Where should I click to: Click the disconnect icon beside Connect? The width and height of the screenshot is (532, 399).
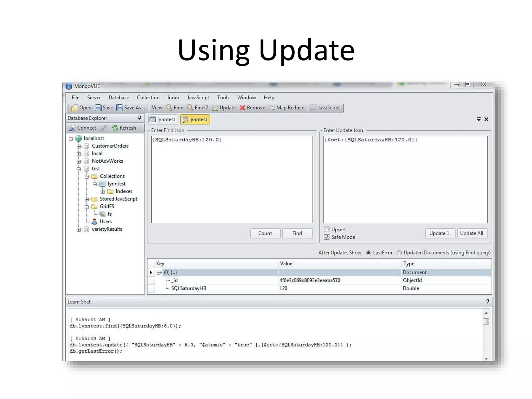(x=103, y=128)
